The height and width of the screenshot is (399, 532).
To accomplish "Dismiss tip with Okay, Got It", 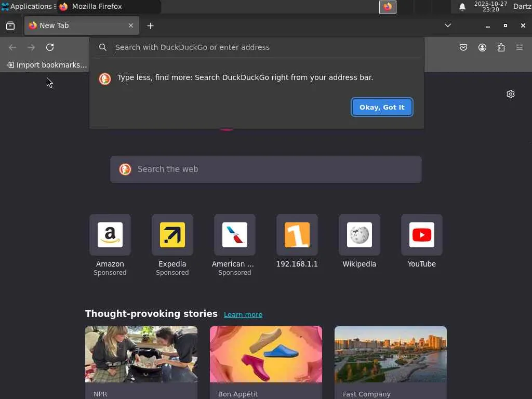I will tap(382, 107).
